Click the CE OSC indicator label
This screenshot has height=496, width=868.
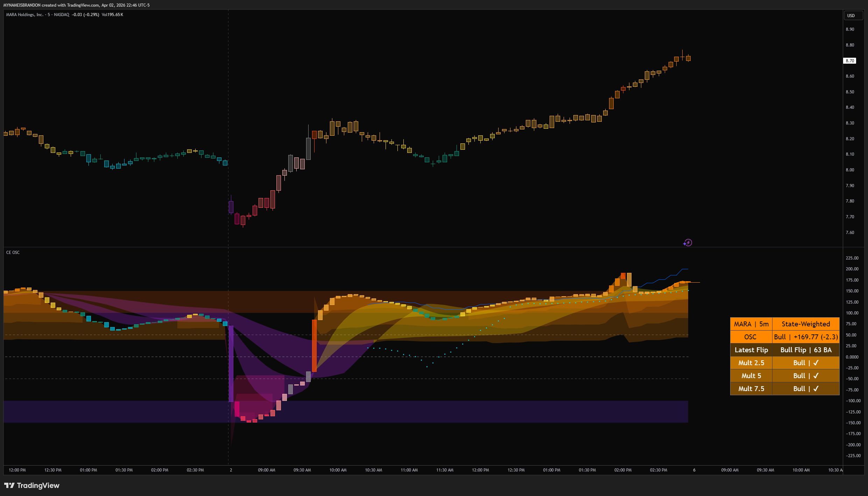(13, 253)
